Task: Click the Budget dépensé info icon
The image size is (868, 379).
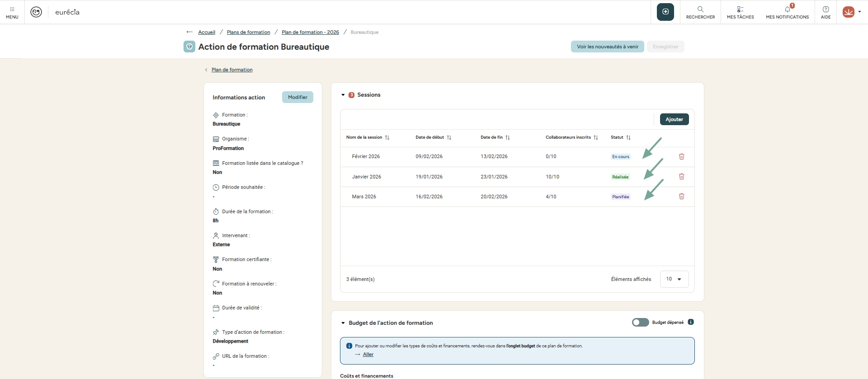Action: [x=691, y=322]
